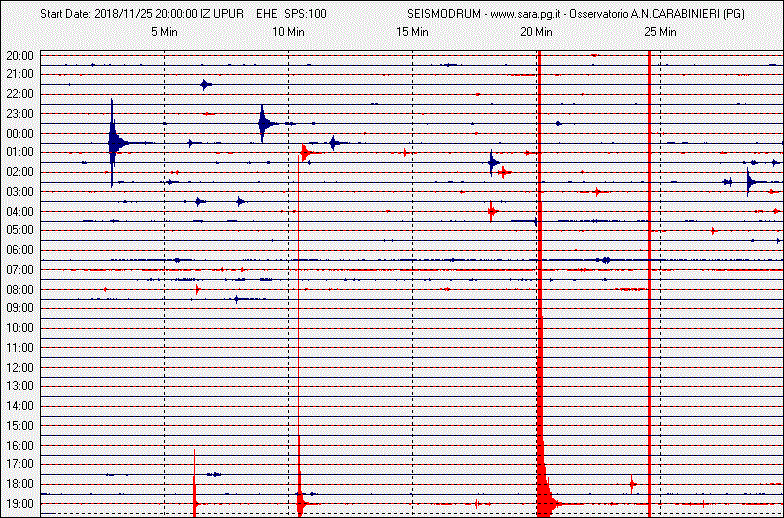Screen dimensions: 784x518
Task: Select the 19:00 hour row label
Action: [20, 503]
